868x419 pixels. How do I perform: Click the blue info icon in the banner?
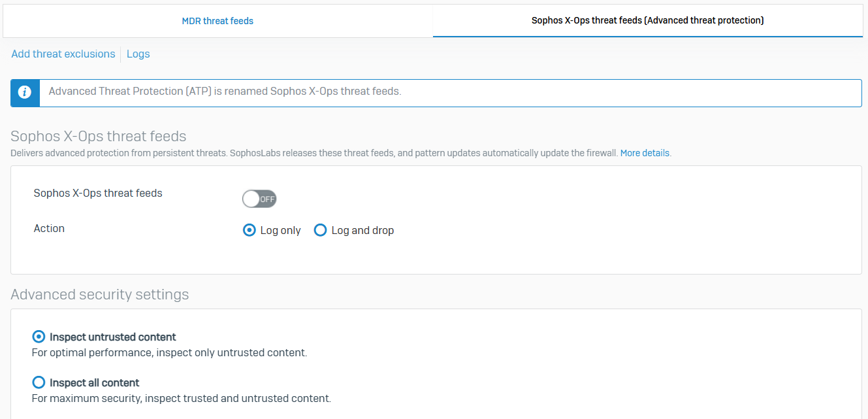point(25,93)
